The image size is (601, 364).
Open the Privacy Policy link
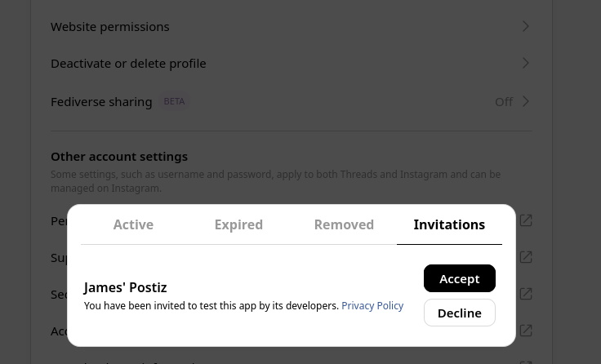point(372,305)
